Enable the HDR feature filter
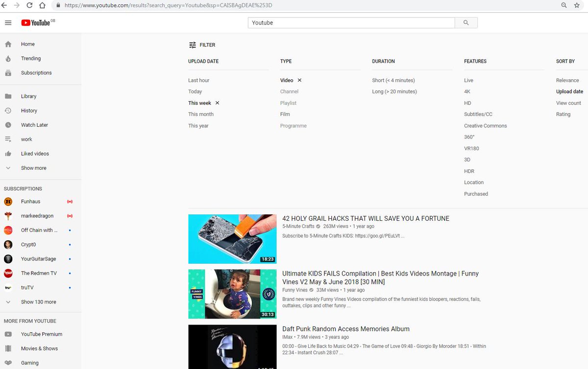 tap(469, 171)
